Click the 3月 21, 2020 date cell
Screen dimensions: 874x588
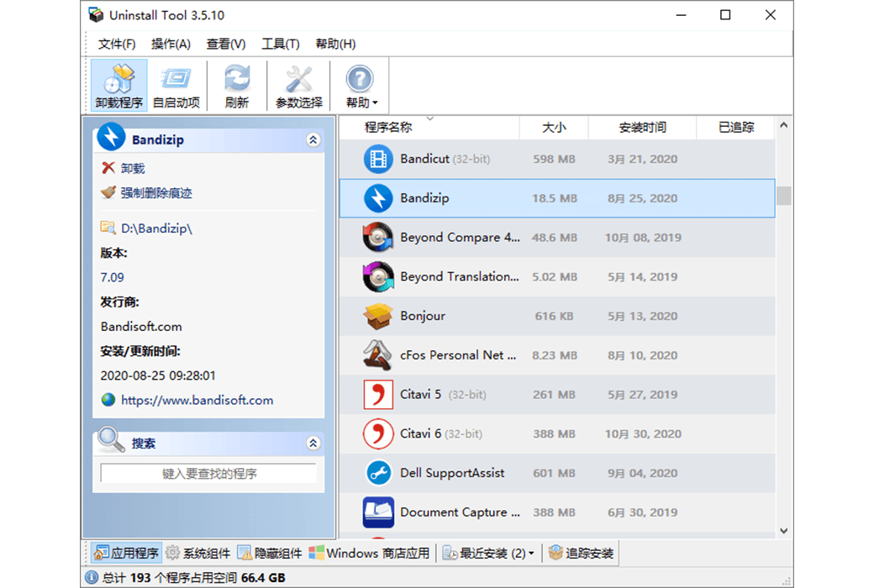[643, 160]
